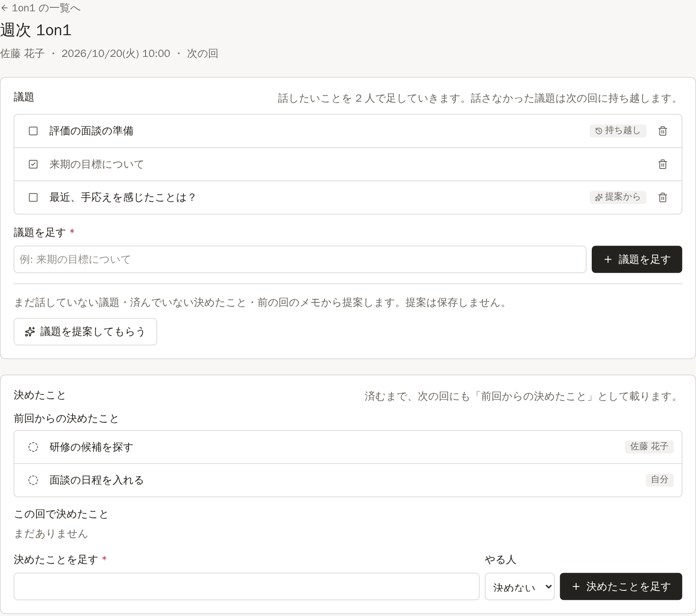Check the 最近、手応えを感じたことは？ checkbox

coord(33,197)
